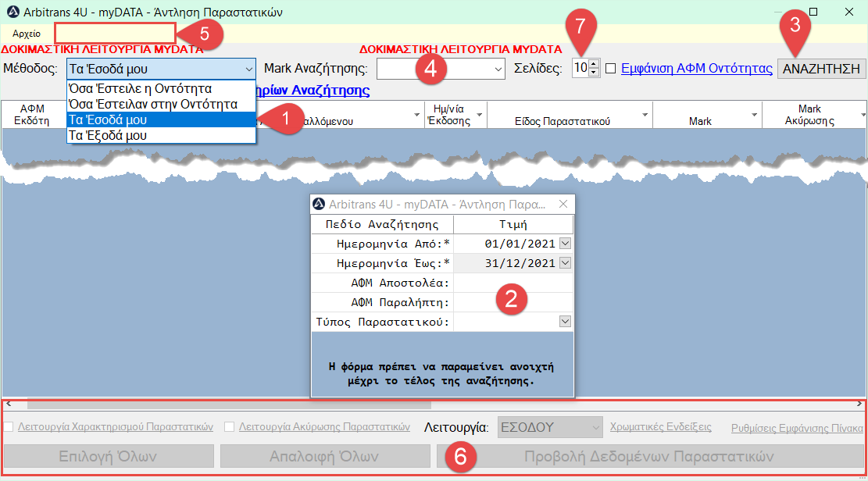868x481 pixels.
Task: Enable Λειτουργία Ακύρωσης Παραστατικών checkbox
Action: (x=229, y=427)
